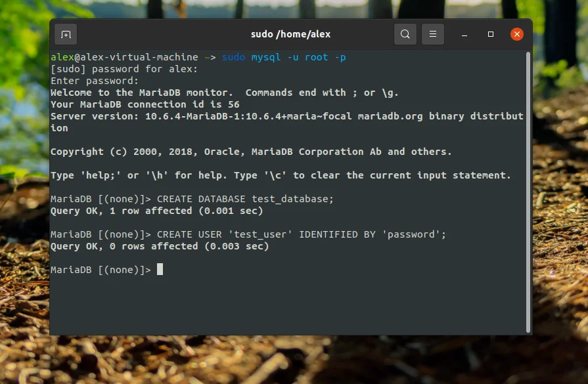Image resolution: width=588 pixels, height=384 pixels.
Task: Close the terminal window
Action: [517, 34]
